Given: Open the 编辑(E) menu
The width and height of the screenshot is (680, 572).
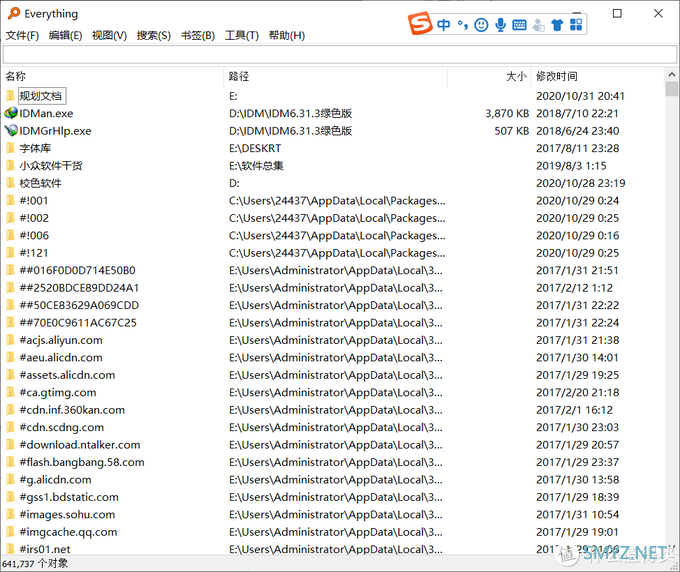Looking at the screenshot, I should 65,35.
